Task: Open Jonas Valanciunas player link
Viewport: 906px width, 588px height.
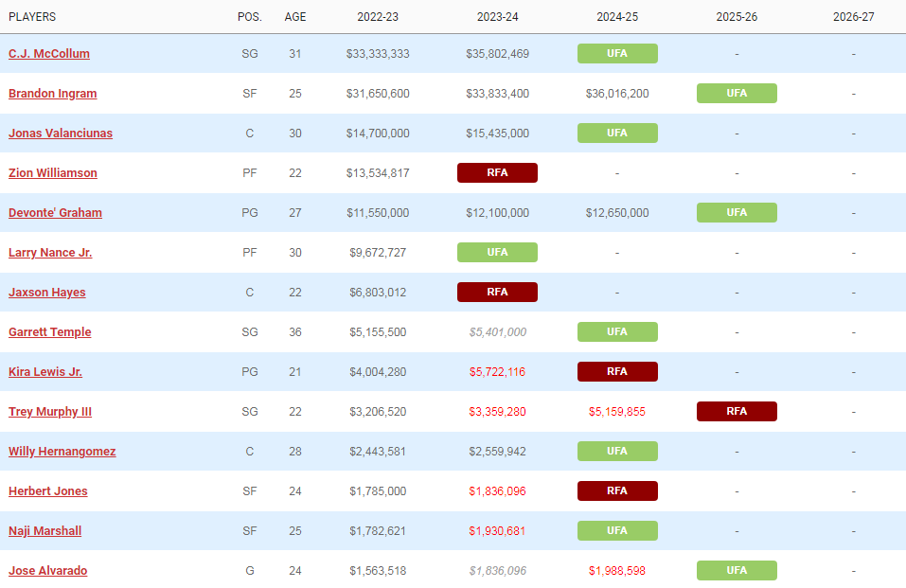Action: point(61,134)
